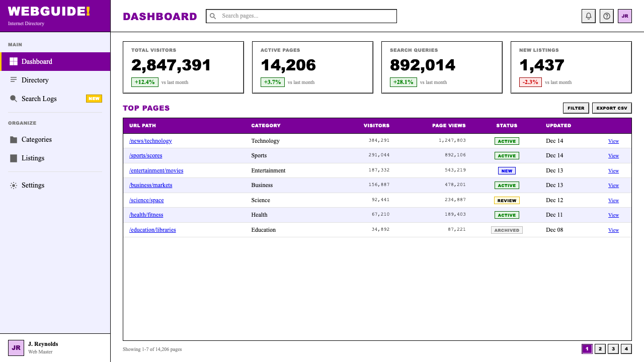Click the NEW badge beside Search Logs
Viewport: 644px width, 362px height.
(94, 99)
